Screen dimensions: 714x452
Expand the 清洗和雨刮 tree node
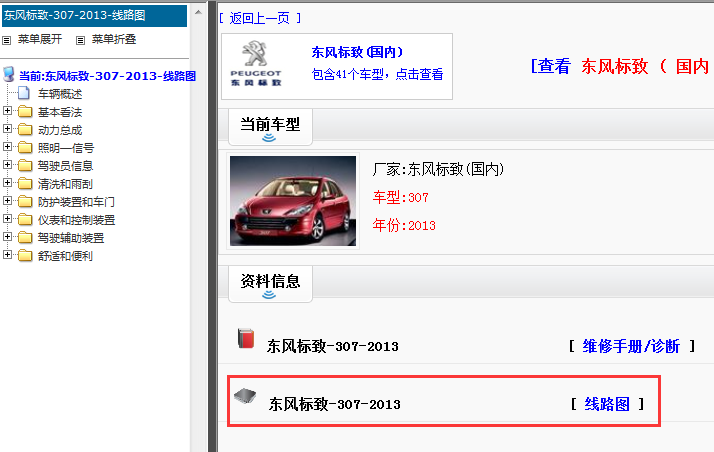coord(7,183)
